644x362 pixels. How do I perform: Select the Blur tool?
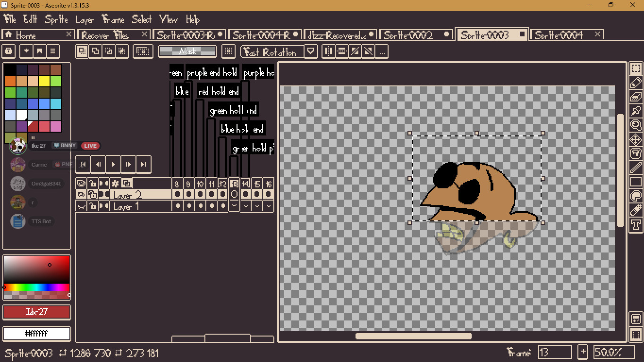636,210
